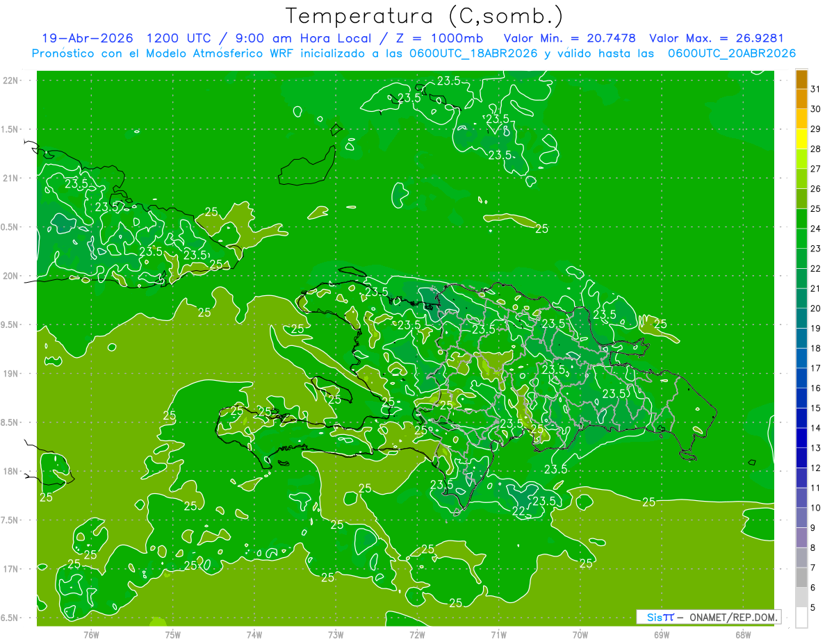Choose the white swatch below legend label 5
Viewport: 834px width, 644px height.
801,617
